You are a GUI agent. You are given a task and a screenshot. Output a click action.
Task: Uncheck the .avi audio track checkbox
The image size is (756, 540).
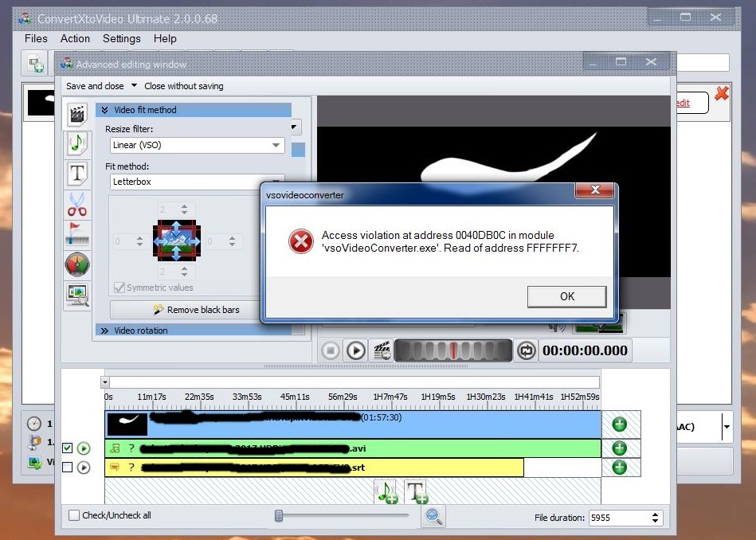click(x=68, y=448)
